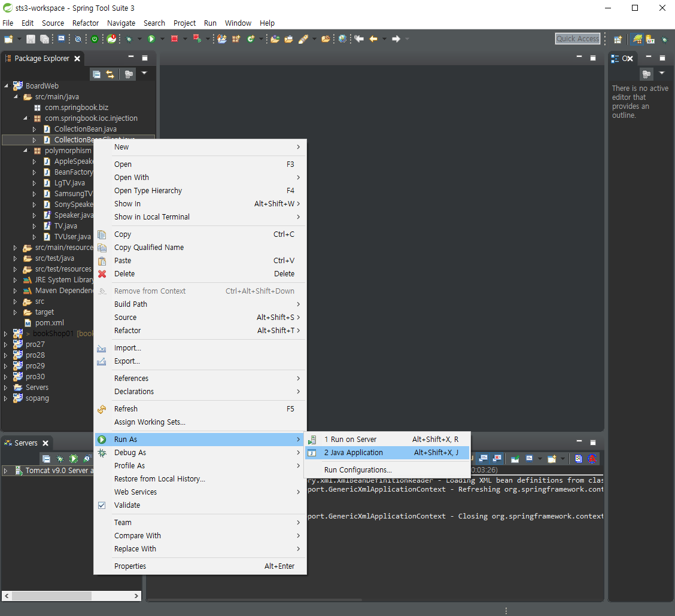The width and height of the screenshot is (675, 616).
Task: Click Delete in the context menu
Action: coord(200,273)
